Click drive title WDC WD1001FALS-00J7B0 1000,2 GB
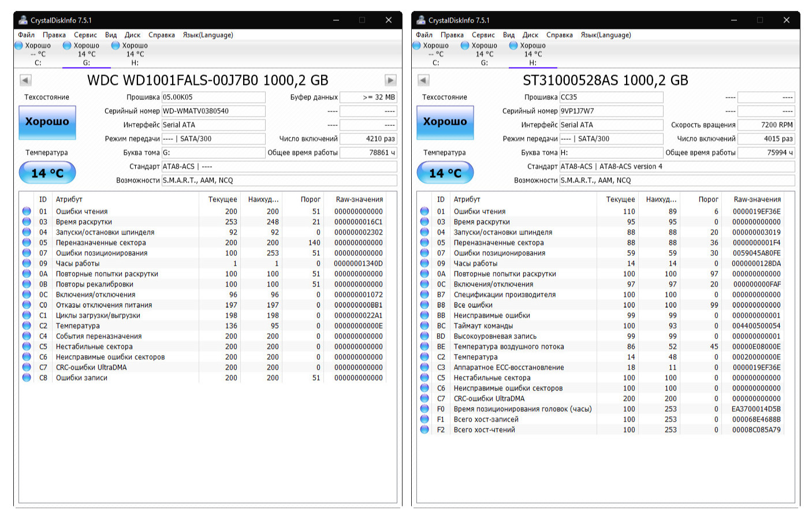This screenshot has height=518, width=812. click(x=208, y=80)
